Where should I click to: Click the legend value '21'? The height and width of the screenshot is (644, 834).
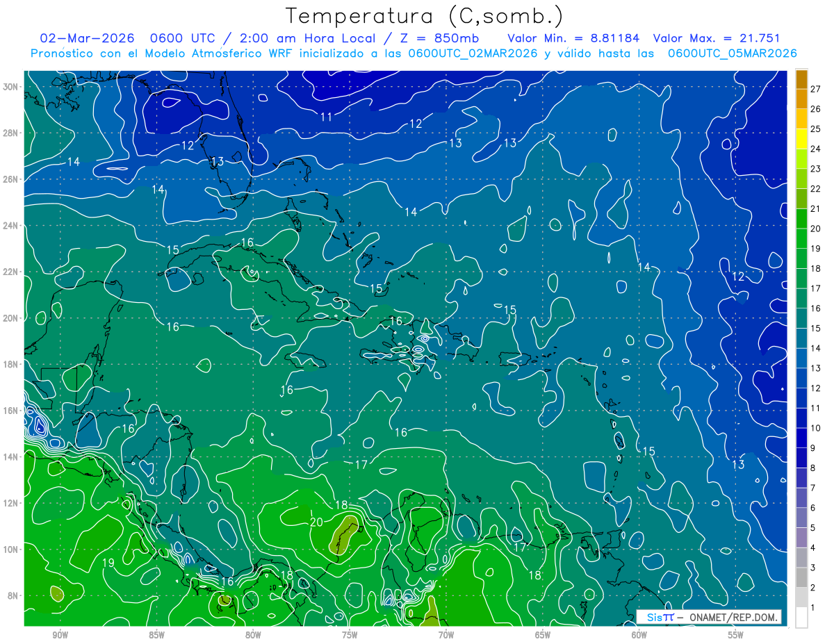tap(815, 208)
